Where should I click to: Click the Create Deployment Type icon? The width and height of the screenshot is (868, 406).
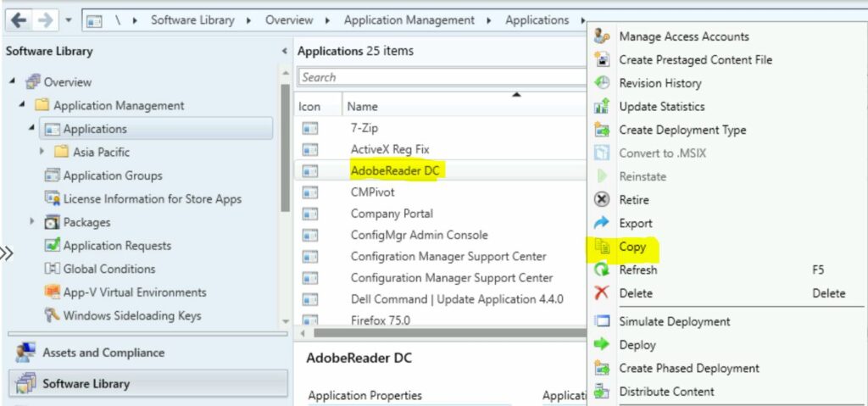tap(602, 131)
